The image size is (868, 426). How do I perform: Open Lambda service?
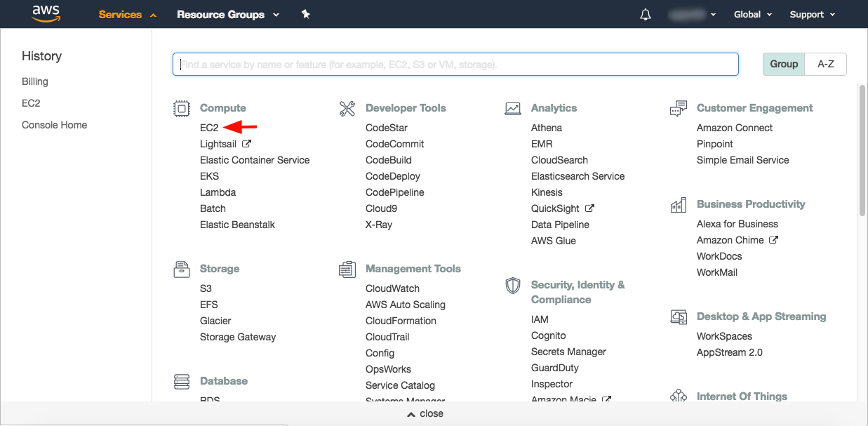tap(218, 192)
